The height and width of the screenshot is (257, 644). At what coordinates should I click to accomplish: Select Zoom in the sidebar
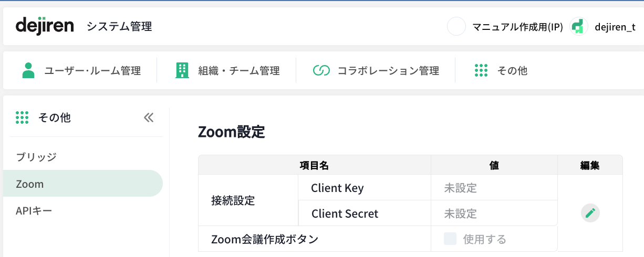[x=30, y=184]
